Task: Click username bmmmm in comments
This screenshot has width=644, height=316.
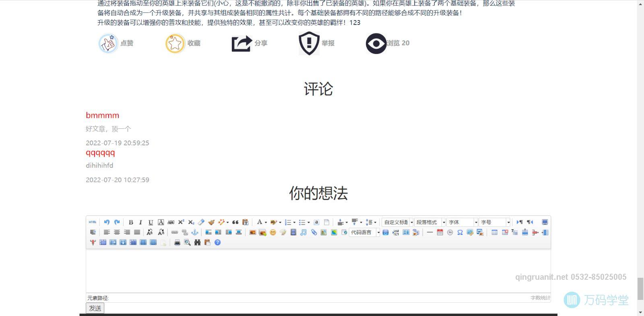Action: [102, 115]
